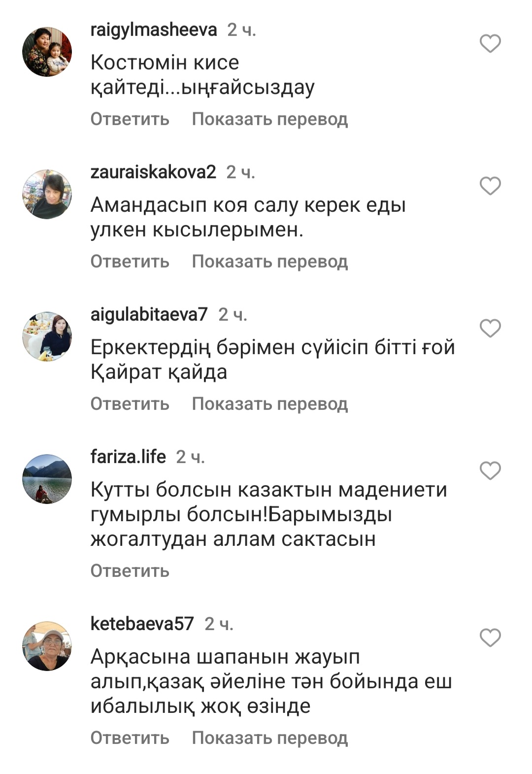Tap the heart on zauraiskakova2's comment

tap(490, 186)
